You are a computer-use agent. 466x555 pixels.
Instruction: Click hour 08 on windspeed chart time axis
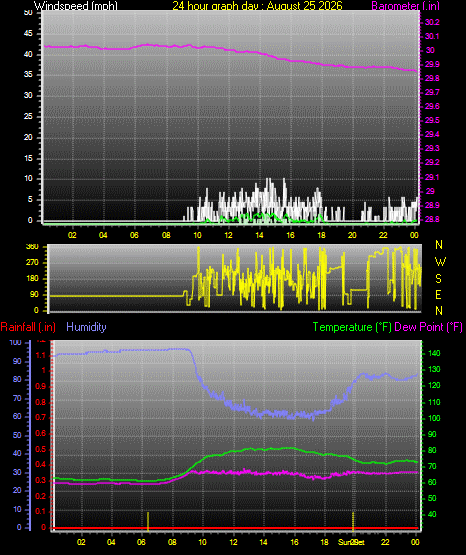pyautogui.click(x=166, y=235)
